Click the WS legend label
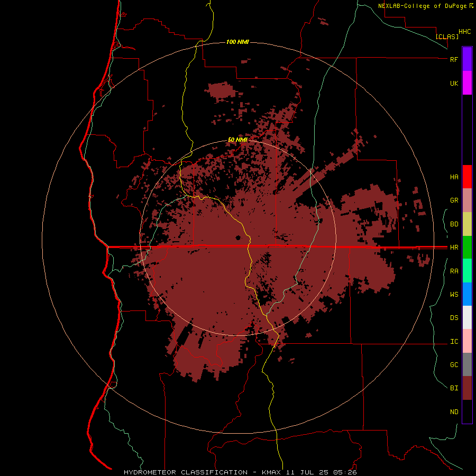 (x=454, y=294)
